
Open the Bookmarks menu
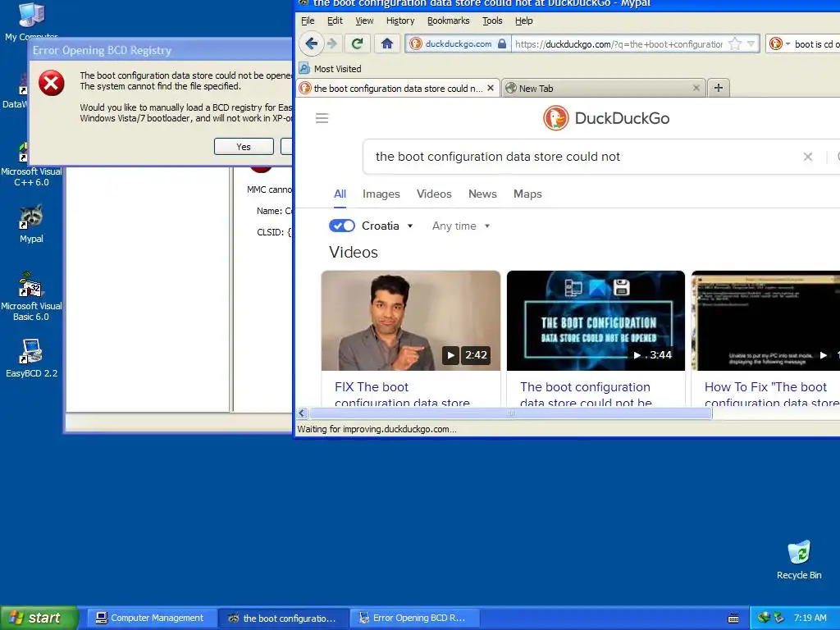pos(448,21)
